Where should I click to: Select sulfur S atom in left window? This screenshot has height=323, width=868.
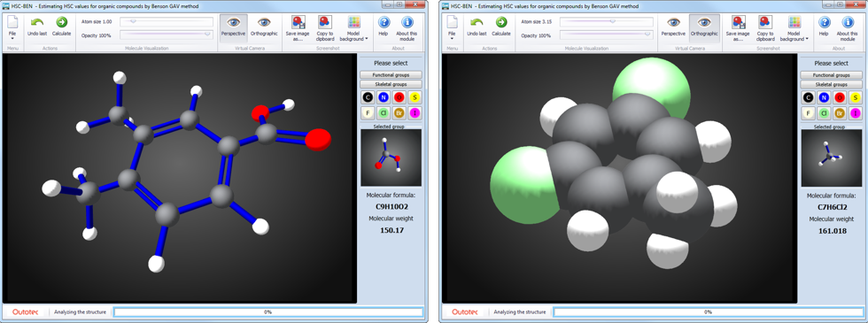[415, 98]
